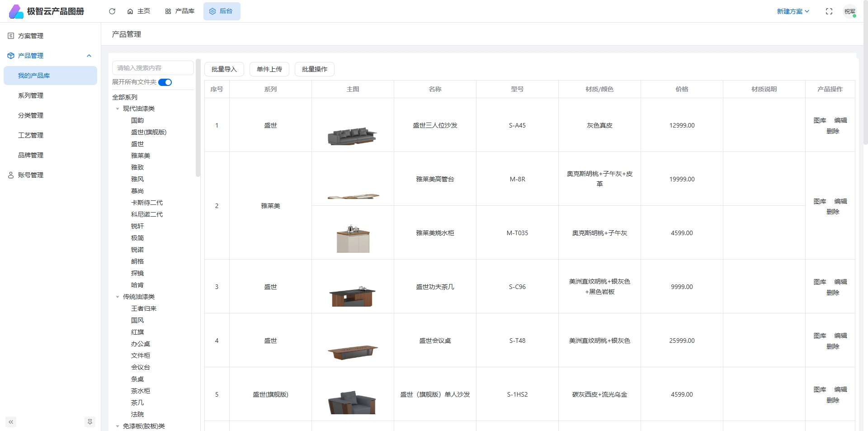Click the 批量导入 button
This screenshot has width=868, height=431.
224,69
